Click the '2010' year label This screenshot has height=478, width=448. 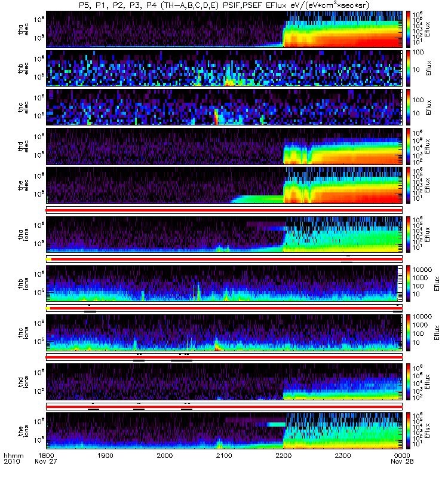pyautogui.click(x=12, y=461)
